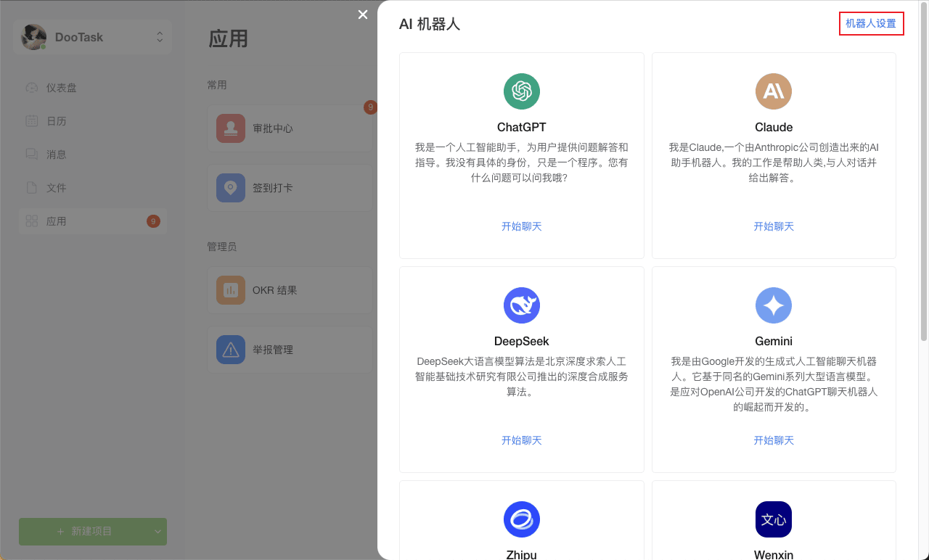This screenshot has width=929, height=560.
Task: Click the DeepSeek whale icon
Action: tap(522, 305)
